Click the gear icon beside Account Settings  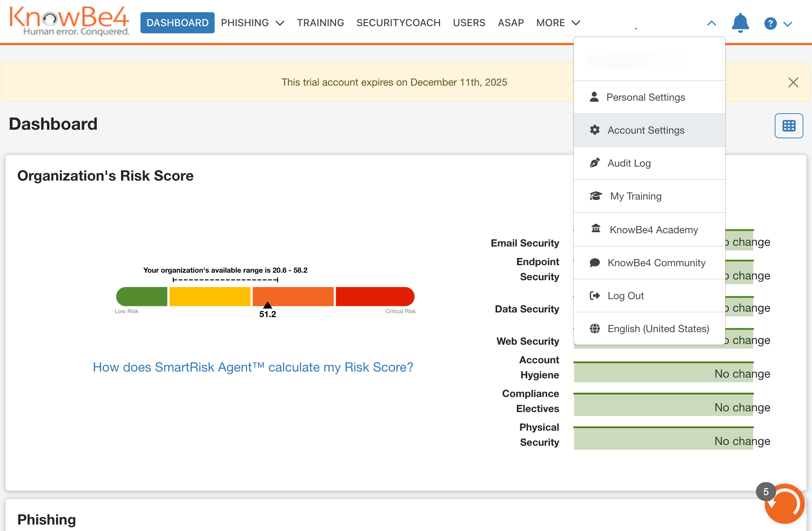tap(595, 130)
